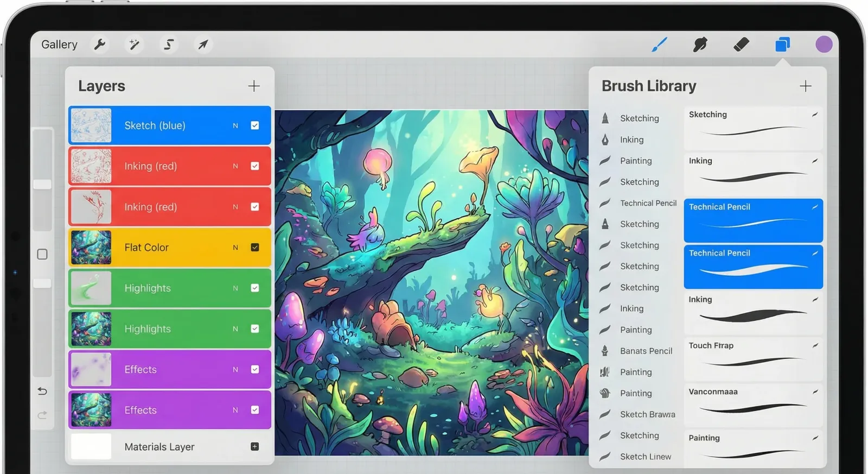The width and height of the screenshot is (868, 474).
Task: Hide Effects layer with purple smudges thumbnail
Action: (255, 369)
